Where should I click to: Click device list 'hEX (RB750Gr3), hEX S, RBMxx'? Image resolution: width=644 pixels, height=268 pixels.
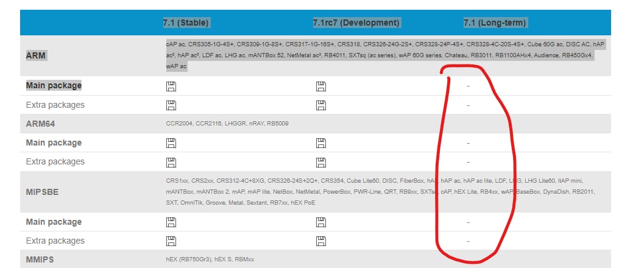pos(210,259)
